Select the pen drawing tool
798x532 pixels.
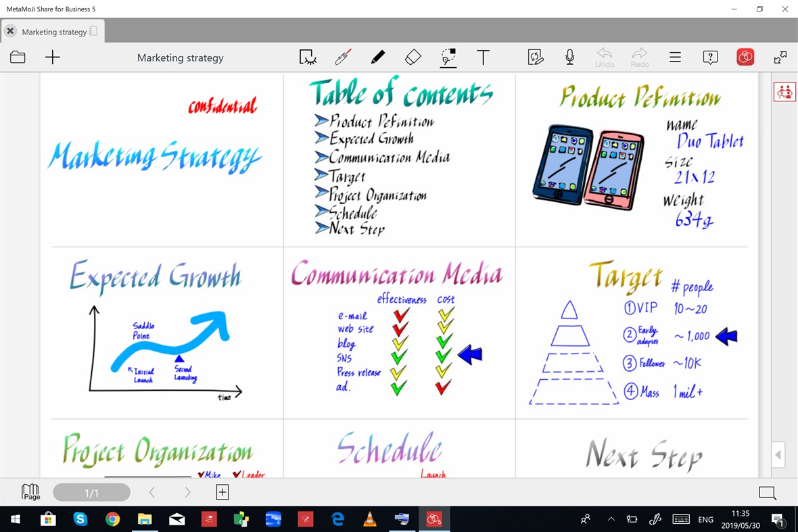click(378, 57)
